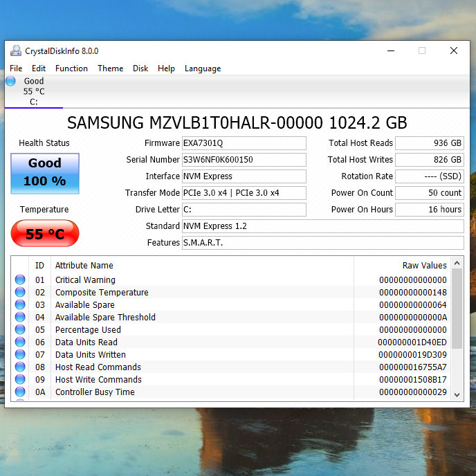Viewport: 476px width, 476px height.
Task: Click raw value 000000016755A7
Action: point(413,367)
